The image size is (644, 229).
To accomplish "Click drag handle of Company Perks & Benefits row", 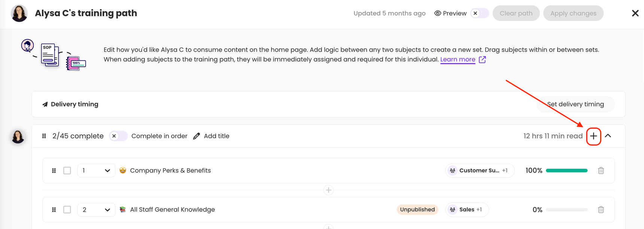I will coord(54,171).
